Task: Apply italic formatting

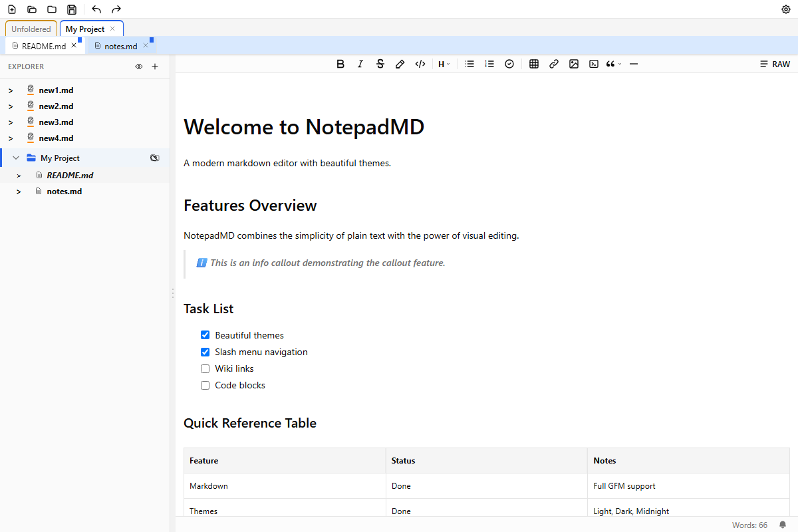Action: click(x=360, y=63)
